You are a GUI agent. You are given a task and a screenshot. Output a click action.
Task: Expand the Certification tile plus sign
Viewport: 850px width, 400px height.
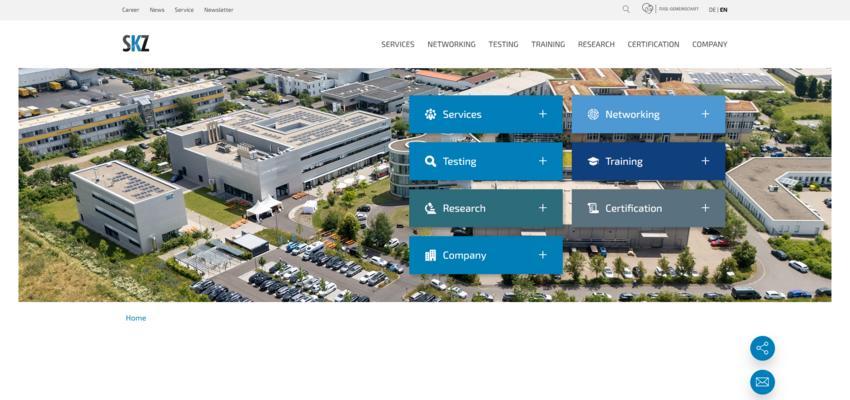click(x=705, y=208)
